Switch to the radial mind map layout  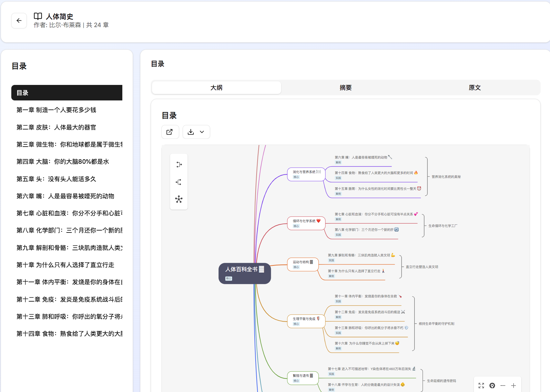[179, 199]
